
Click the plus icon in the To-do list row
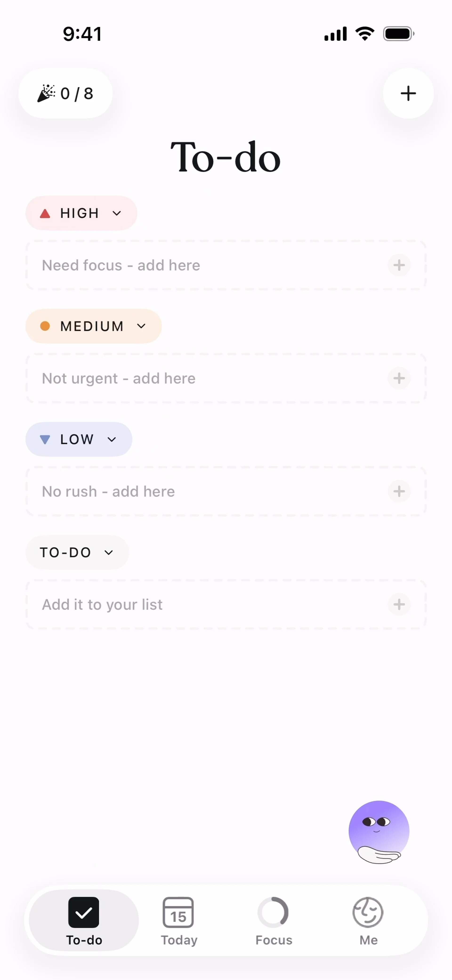tap(399, 604)
